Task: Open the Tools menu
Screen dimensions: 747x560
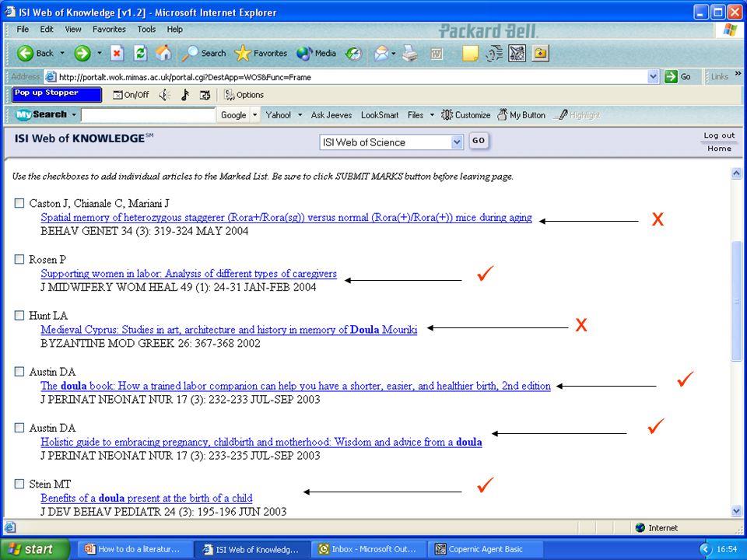Action: (x=146, y=30)
